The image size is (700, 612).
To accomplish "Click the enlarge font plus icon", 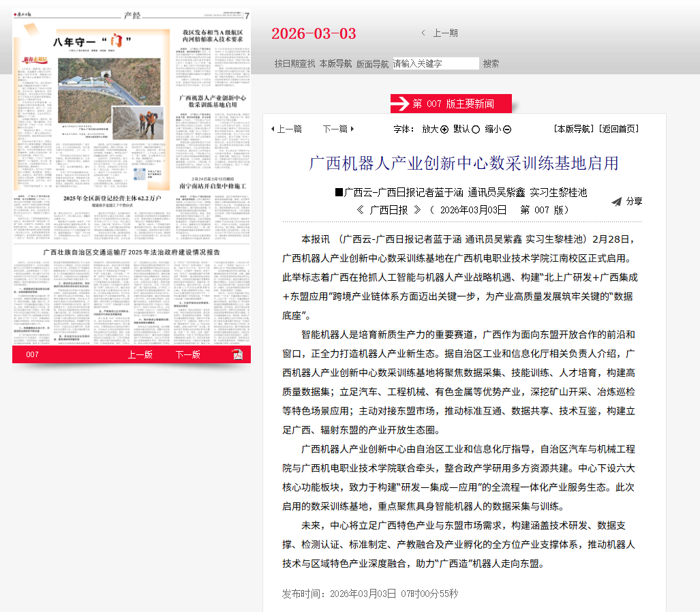I will pos(444,129).
